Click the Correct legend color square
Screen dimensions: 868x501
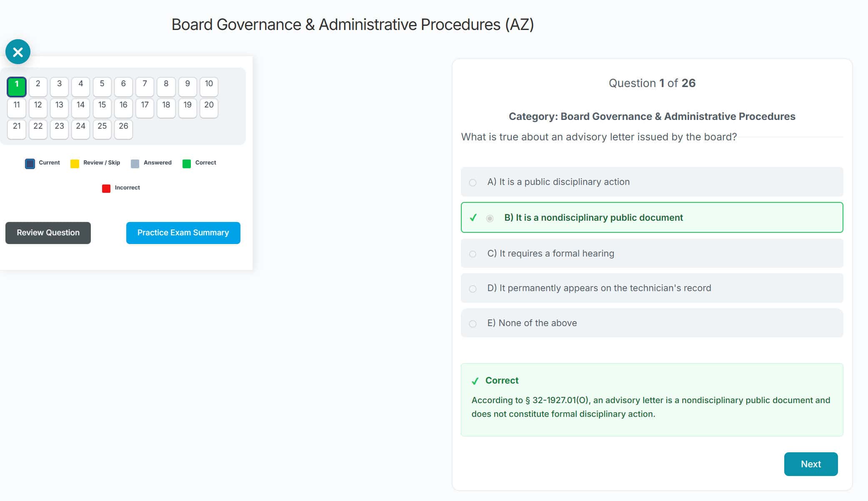(x=187, y=163)
